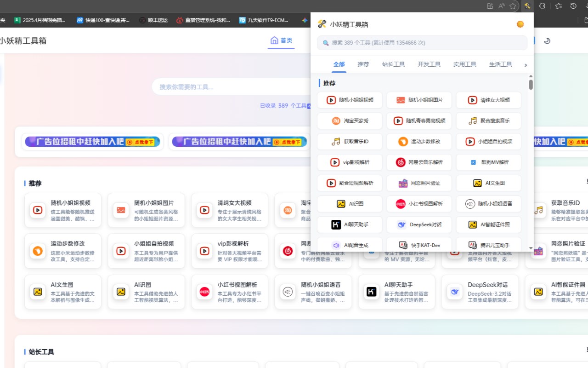Image resolution: width=588 pixels, height=368 pixels.
Task: Open 随机小姐姐视频 tool in popup
Action: click(x=350, y=100)
